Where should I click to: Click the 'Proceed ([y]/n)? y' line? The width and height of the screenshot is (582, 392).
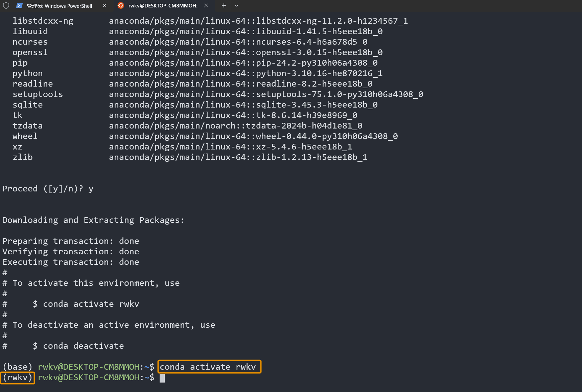(x=48, y=189)
